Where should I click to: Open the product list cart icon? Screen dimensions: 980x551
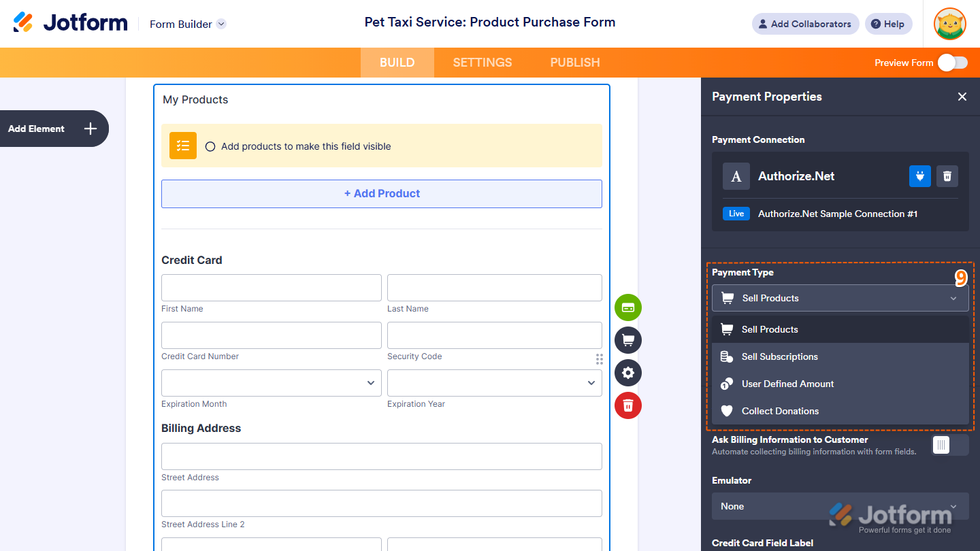pyautogui.click(x=628, y=340)
